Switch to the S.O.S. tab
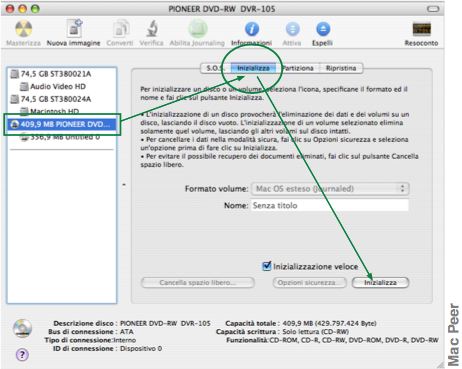The height and width of the screenshot is (369, 462). (214, 68)
